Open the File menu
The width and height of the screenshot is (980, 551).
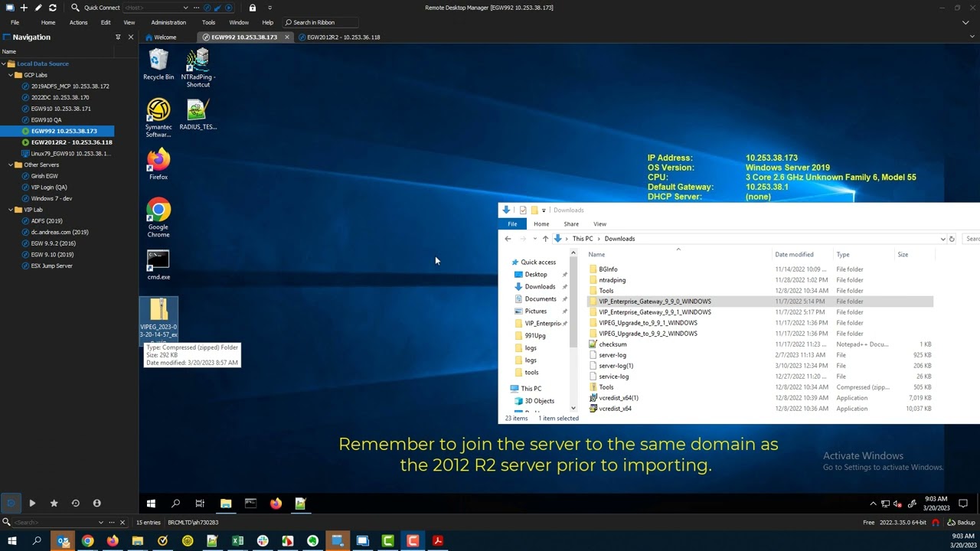tap(15, 22)
